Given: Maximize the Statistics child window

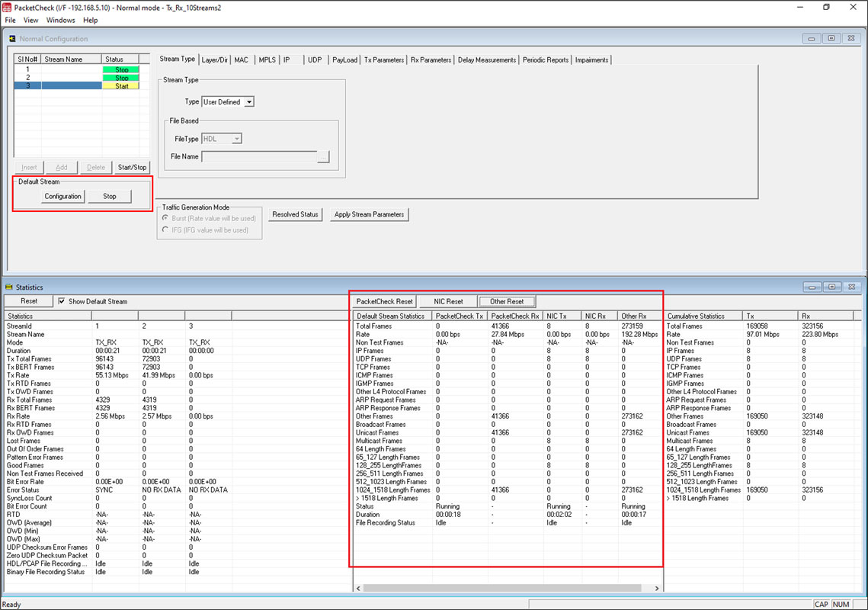Looking at the screenshot, I should (831, 287).
